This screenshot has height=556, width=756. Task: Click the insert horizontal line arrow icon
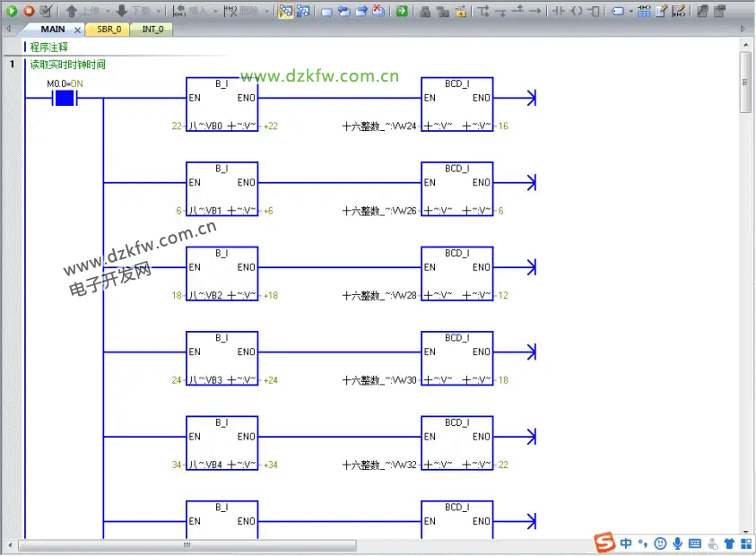point(535,11)
